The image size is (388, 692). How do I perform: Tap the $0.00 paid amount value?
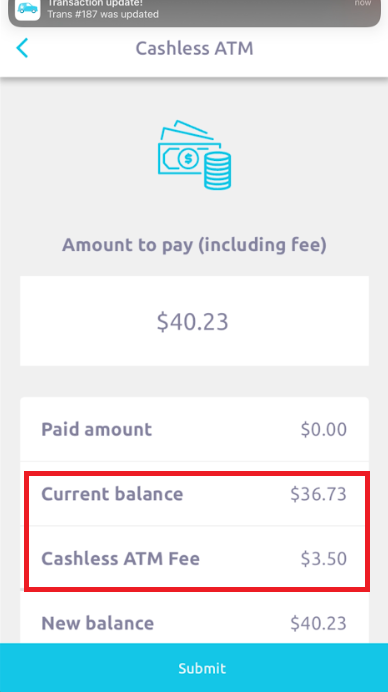coord(324,429)
